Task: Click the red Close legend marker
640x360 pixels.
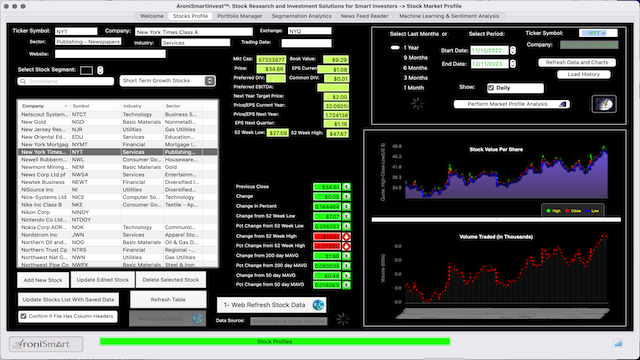Action: pyautogui.click(x=567, y=211)
